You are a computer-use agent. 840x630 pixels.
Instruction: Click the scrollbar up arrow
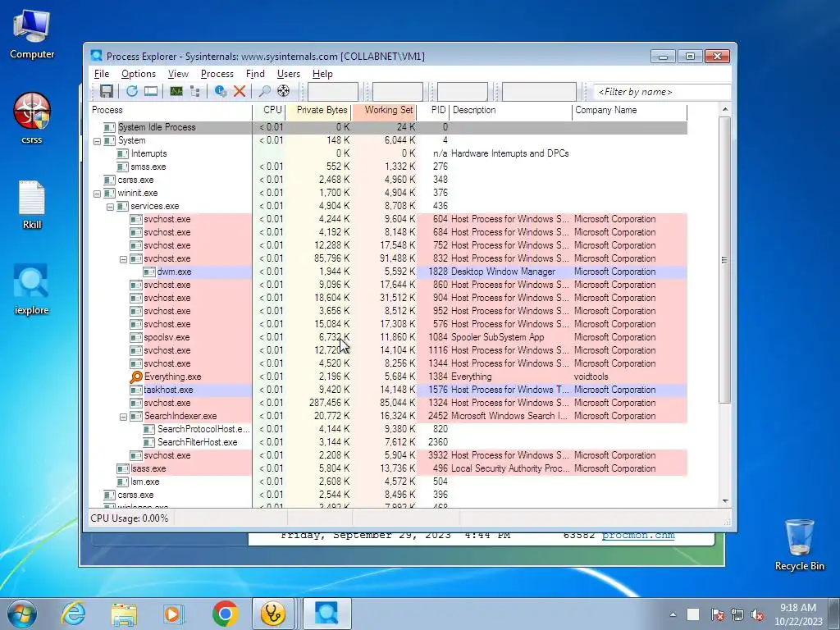pos(725,110)
